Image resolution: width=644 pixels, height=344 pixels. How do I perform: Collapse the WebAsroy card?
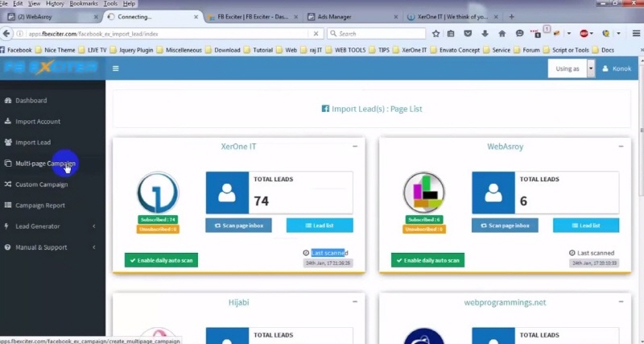621,146
